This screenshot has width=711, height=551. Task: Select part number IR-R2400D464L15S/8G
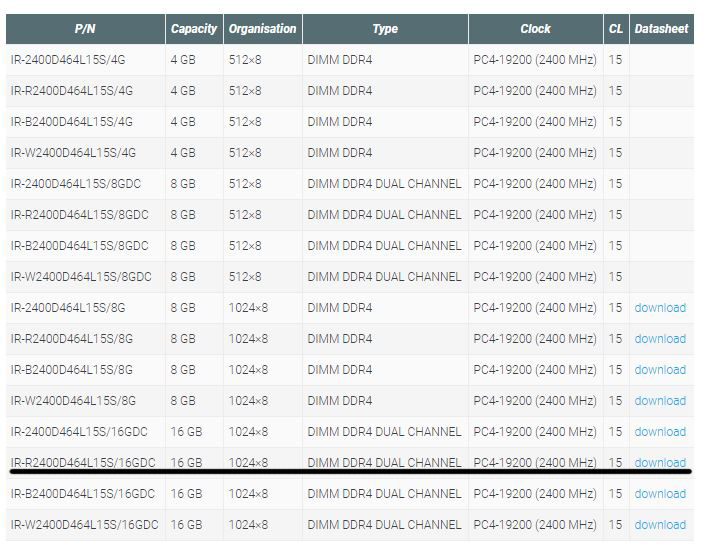pyautogui.click(x=72, y=339)
